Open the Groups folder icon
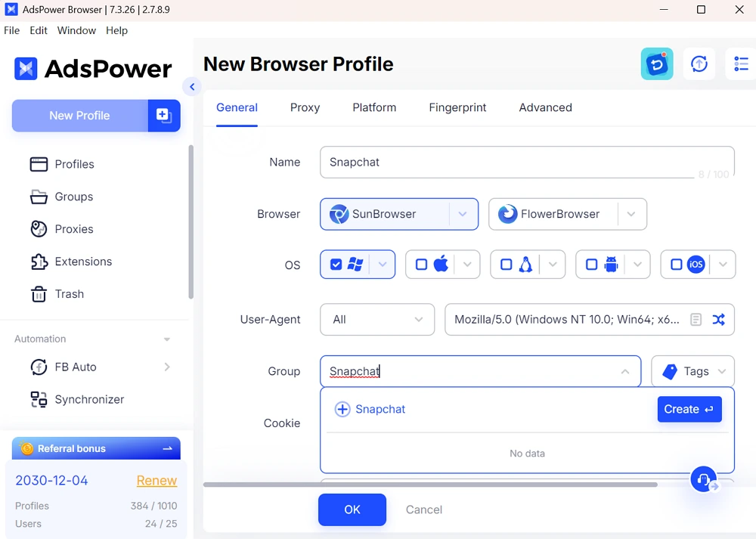Screen dimensions: 756x539 (x=39, y=197)
